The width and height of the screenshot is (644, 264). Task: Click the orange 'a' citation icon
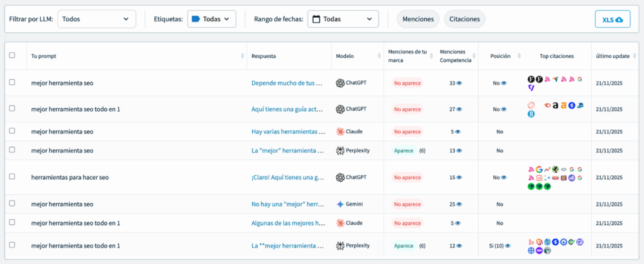click(563, 106)
